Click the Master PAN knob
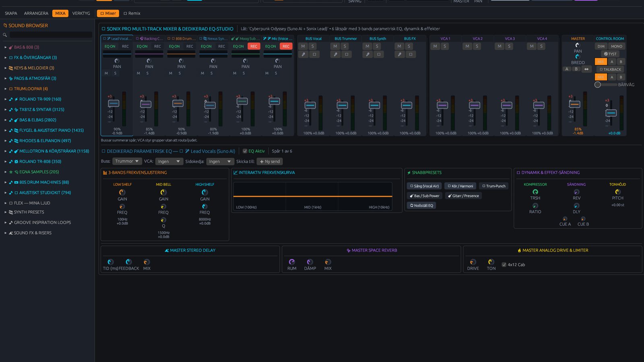 [578, 45]
